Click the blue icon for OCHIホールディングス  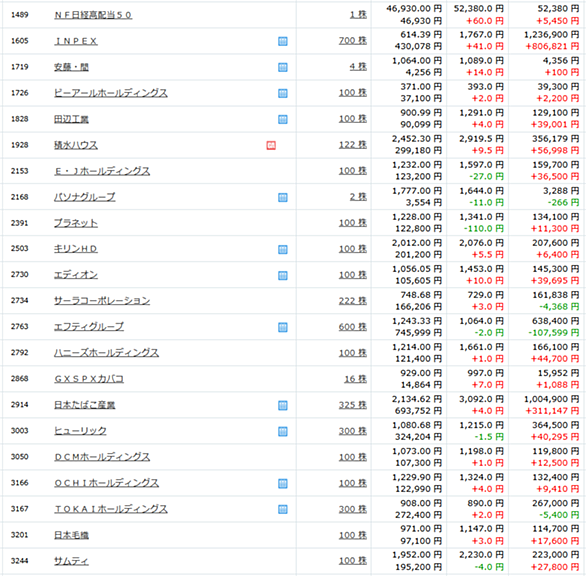pyautogui.click(x=283, y=484)
